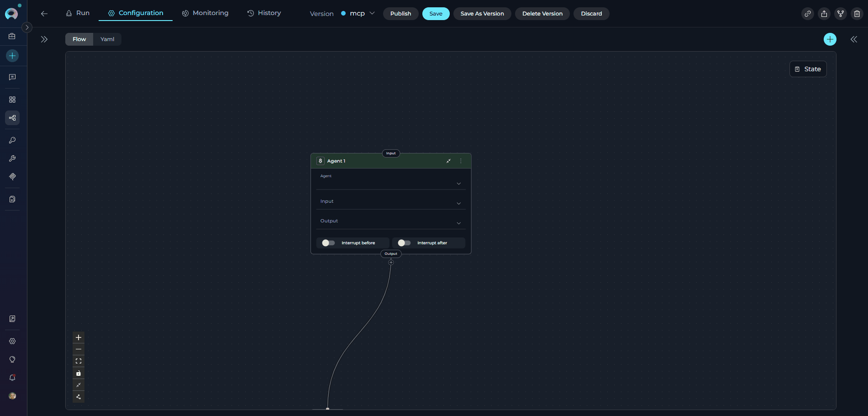
Task: Collapse right panel with double chevron
Action: point(854,39)
